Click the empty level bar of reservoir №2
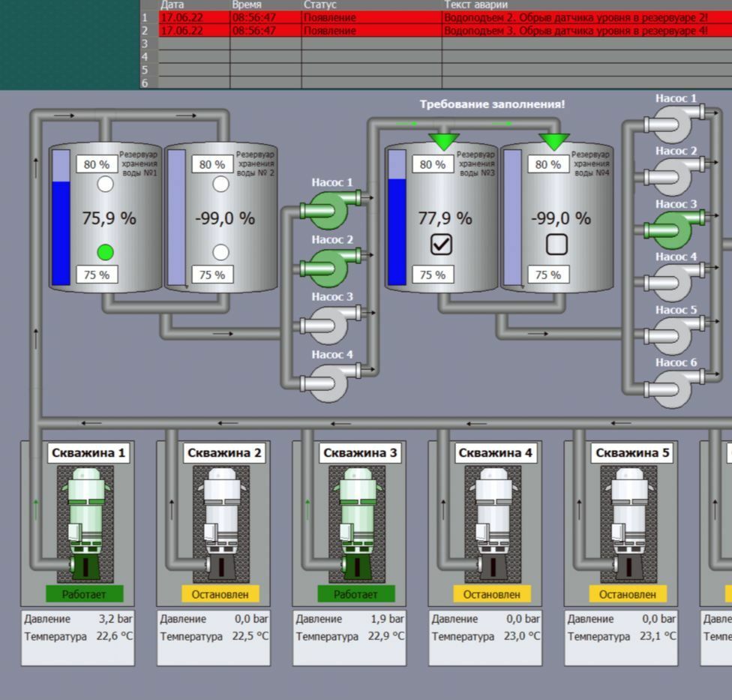 coord(176,217)
